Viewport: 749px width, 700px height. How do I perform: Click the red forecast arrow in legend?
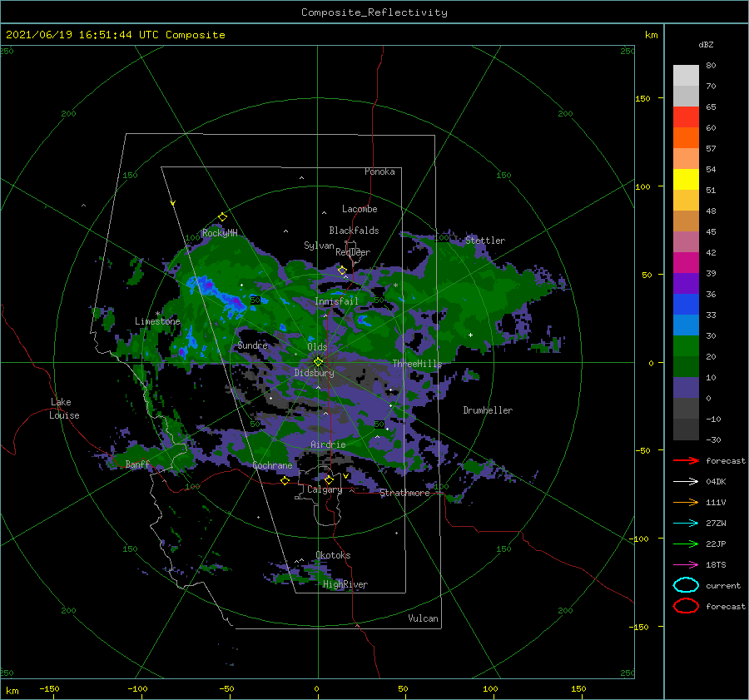coord(686,460)
